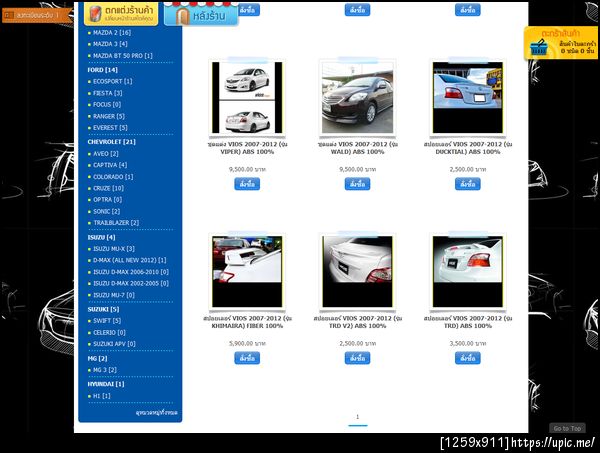This screenshot has height=453, width=600.
Task: Select D-MAX (ALL NEW 2012) category
Action: pyautogui.click(x=129, y=260)
